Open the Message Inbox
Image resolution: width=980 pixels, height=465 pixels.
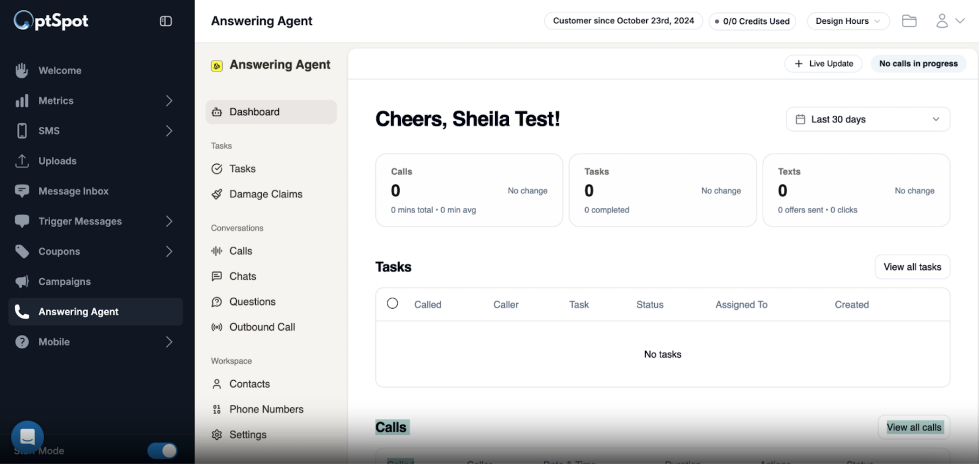click(74, 191)
